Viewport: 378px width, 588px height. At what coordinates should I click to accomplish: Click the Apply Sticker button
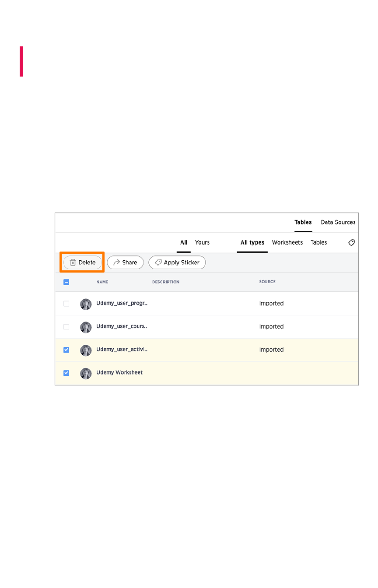(x=177, y=262)
